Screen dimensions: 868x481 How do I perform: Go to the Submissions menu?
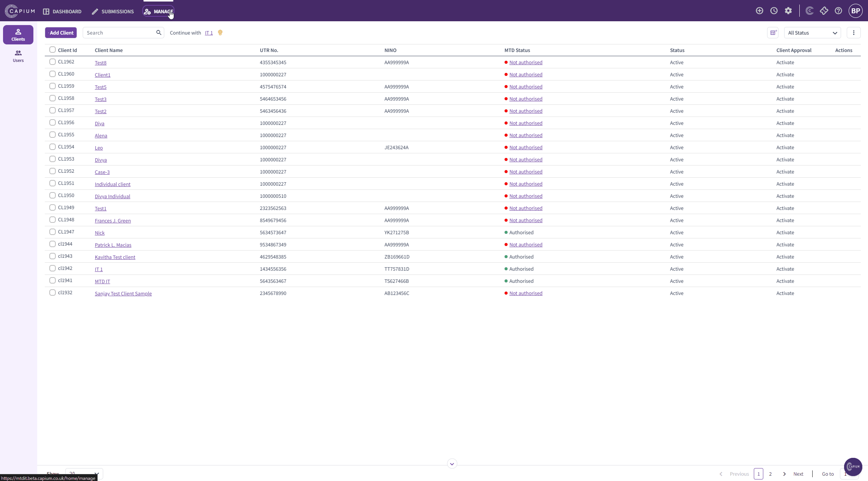(x=113, y=11)
